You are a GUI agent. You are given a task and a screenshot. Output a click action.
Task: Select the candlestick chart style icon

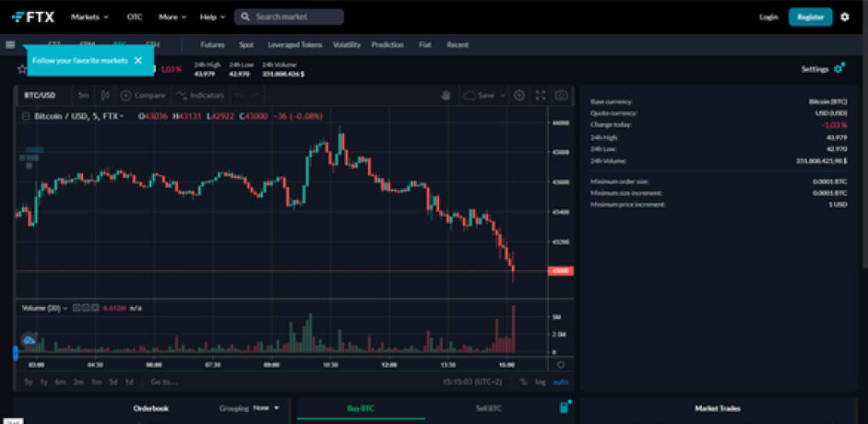[105, 96]
